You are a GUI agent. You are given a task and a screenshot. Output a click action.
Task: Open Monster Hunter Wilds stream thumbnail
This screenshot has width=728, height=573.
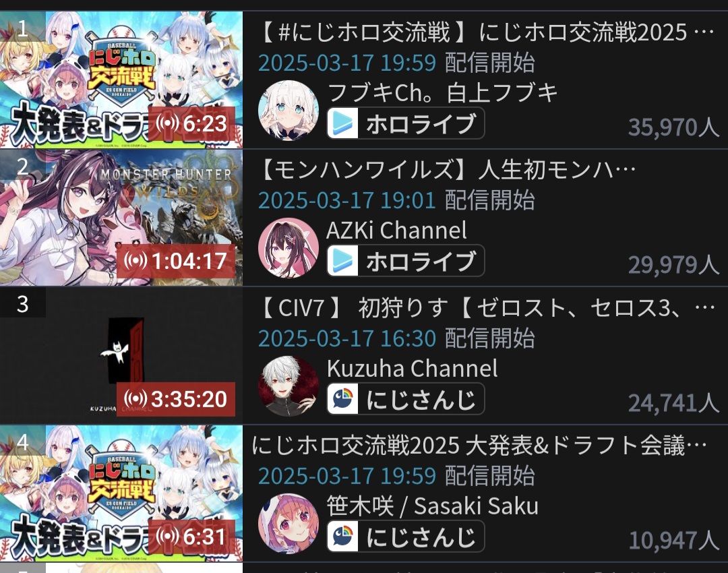[x=121, y=217]
